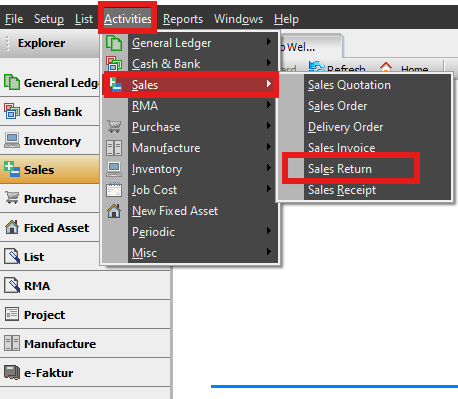Click General Ledger icon in Activities menu
The image size is (458, 399).
tap(114, 43)
